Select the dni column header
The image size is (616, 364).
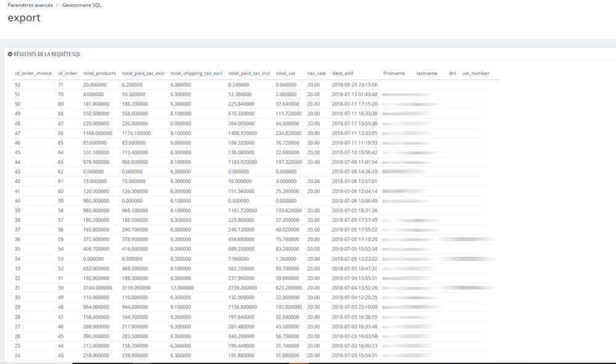452,73
